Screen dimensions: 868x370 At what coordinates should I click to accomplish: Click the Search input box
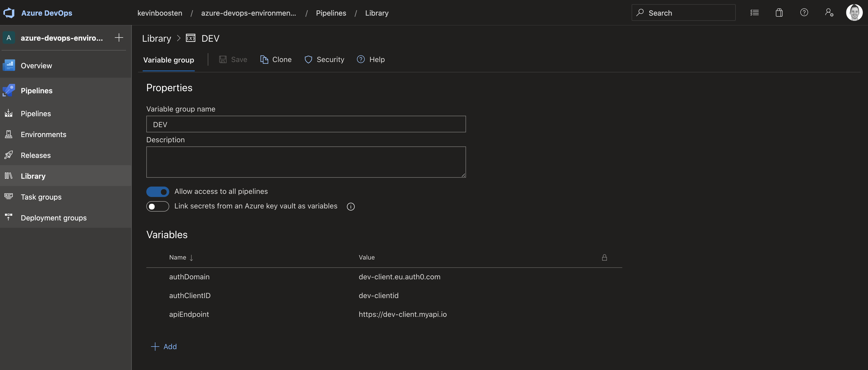tap(683, 13)
